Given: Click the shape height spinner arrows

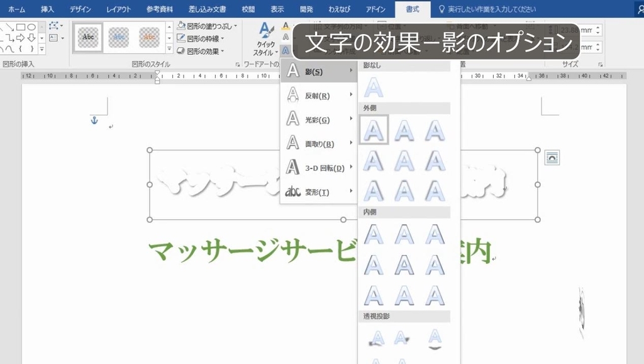Looking at the screenshot, I should point(598,30).
